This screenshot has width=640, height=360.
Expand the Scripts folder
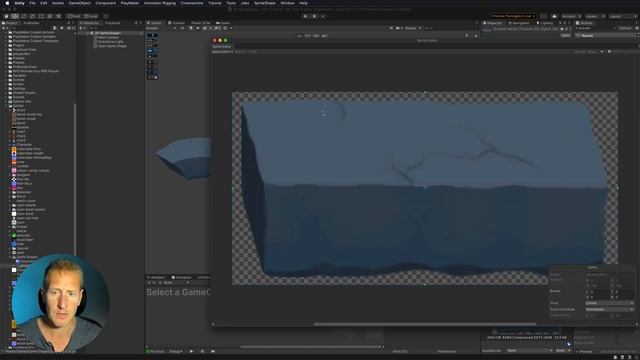[x=6, y=84]
